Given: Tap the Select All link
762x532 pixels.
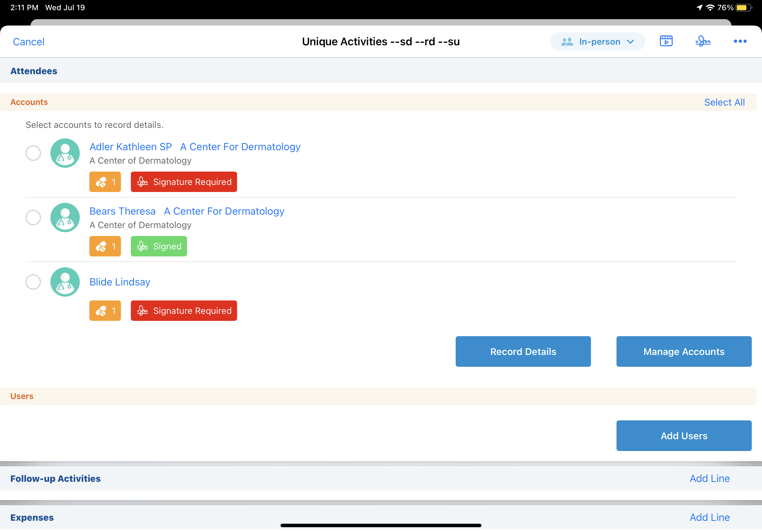Looking at the screenshot, I should coord(724,102).
